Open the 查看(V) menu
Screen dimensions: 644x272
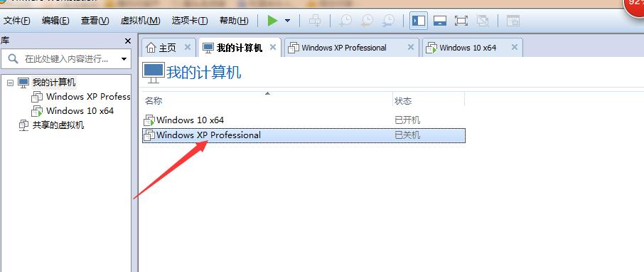click(x=95, y=21)
